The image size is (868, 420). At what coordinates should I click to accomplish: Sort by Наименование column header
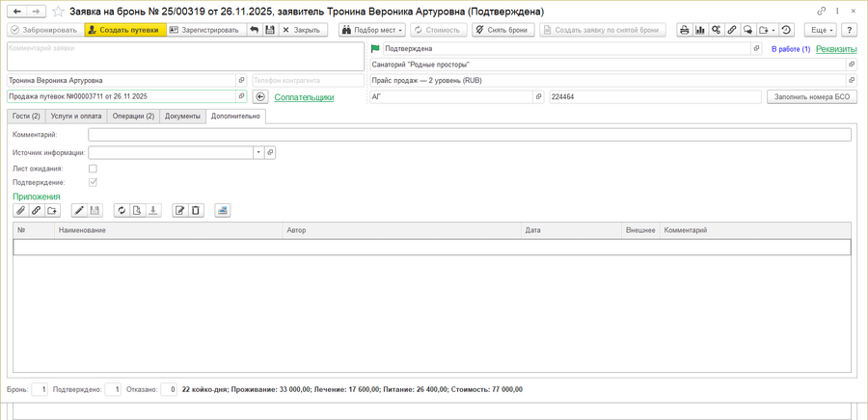click(x=168, y=230)
